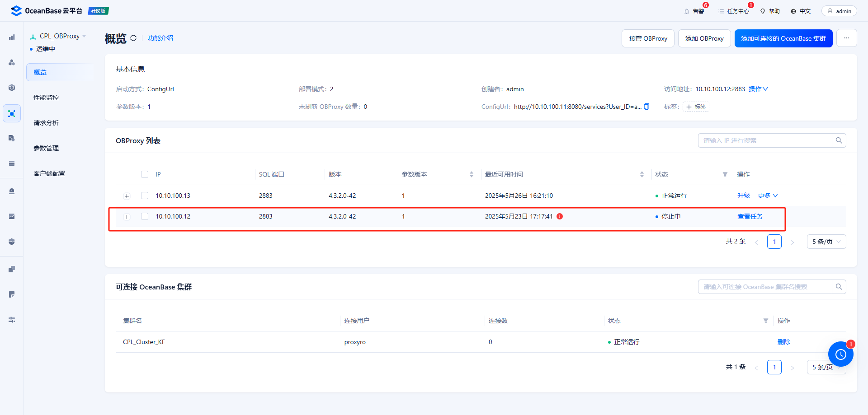Add a tag with the + 标签 button

point(696,107)
